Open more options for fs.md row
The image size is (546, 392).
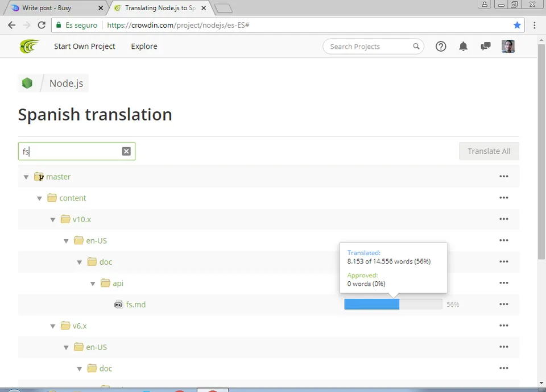[x=504, y=304]
